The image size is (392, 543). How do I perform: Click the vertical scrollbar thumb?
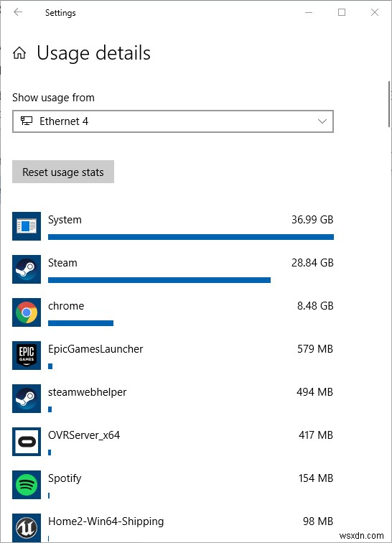[389, 104]
